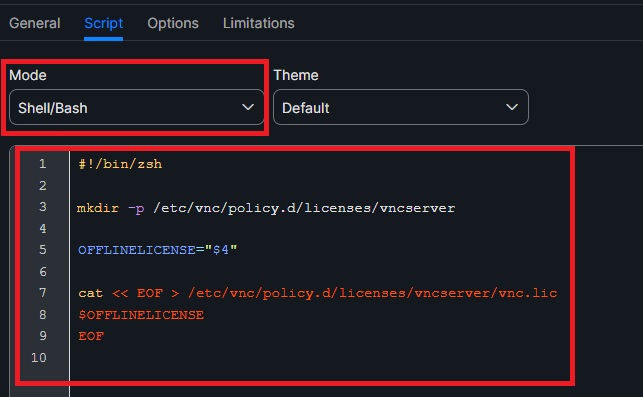The image size is (643, 397).
Task: Click line number 5 in the gutter
Action: 43,250
